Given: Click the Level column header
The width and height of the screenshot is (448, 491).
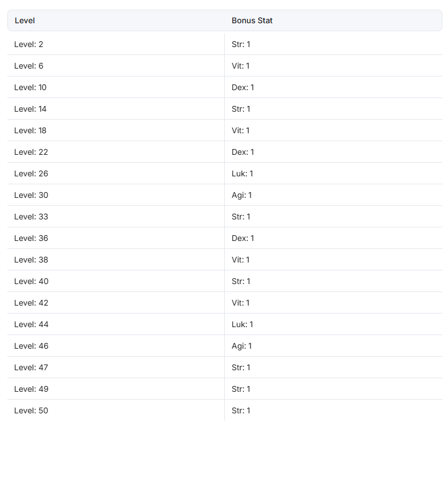Looking at the screenshot, I should (x=116, y=20).
